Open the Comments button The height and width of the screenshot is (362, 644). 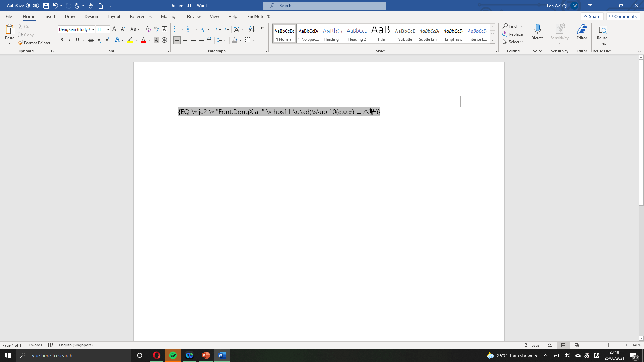coord(623,16)
